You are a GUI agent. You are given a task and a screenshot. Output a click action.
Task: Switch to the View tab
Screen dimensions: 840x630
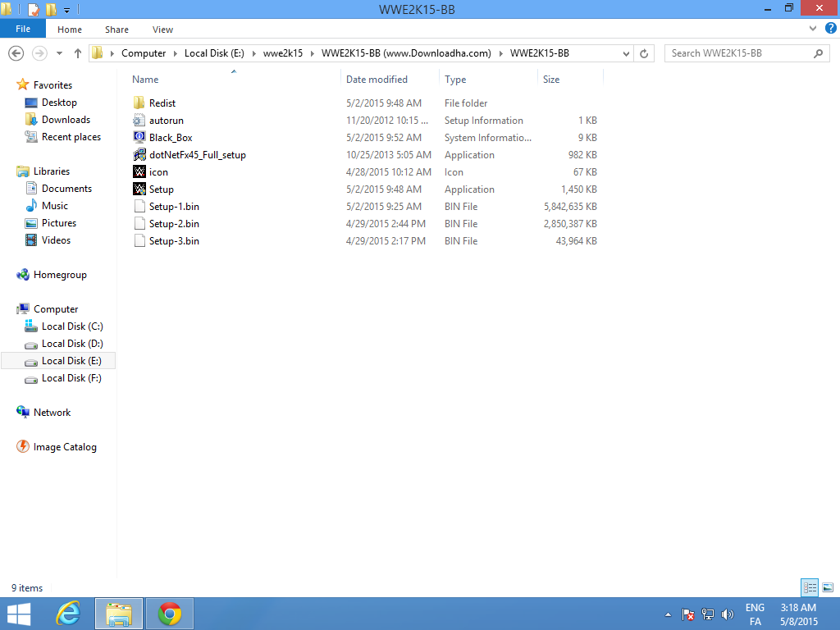coord(162,30)
